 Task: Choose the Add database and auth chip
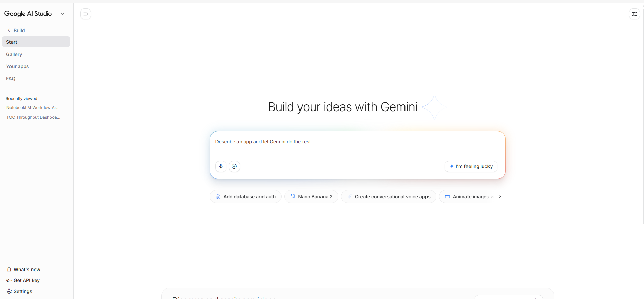point(246,197)
